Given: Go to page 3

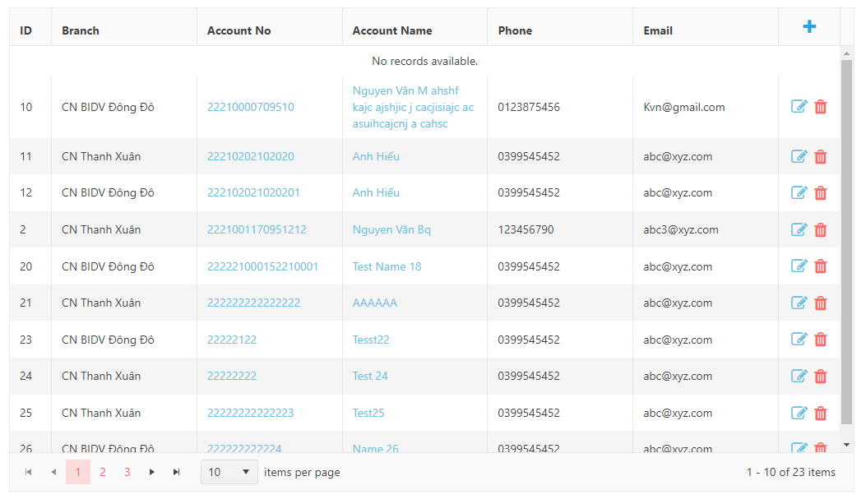Looking at the screenshot, I should click(x=127, y=472).
